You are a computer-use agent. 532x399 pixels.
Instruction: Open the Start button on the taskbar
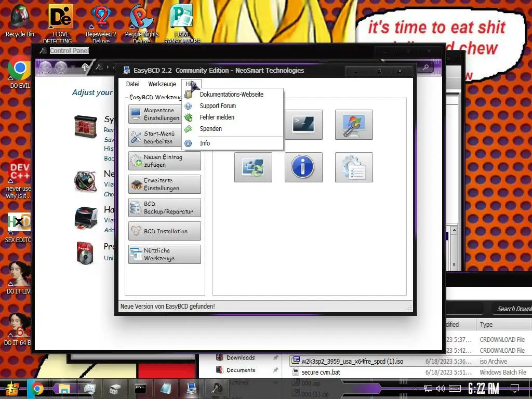pyautogui.click(x=12, y=389)
